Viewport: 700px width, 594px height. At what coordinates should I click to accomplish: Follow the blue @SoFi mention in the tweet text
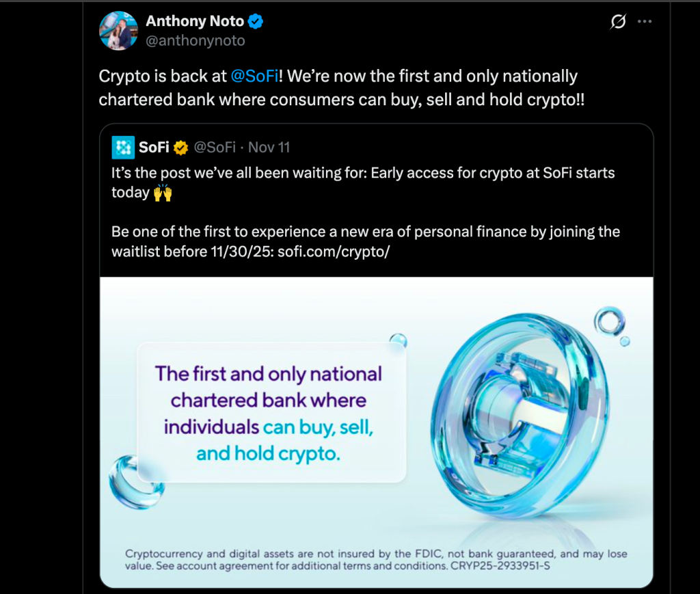[x=254, y=76]
